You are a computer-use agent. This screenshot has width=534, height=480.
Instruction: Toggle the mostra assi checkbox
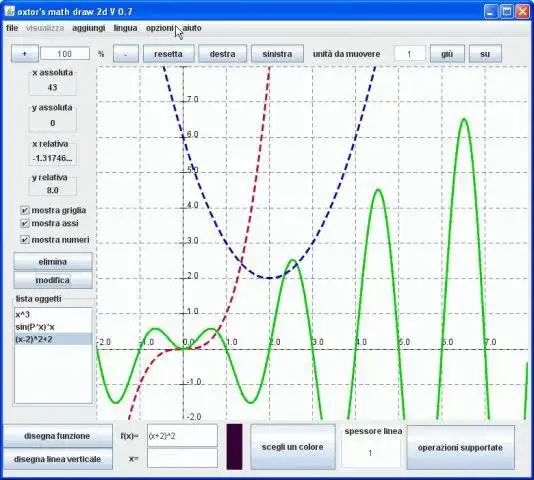25,223
